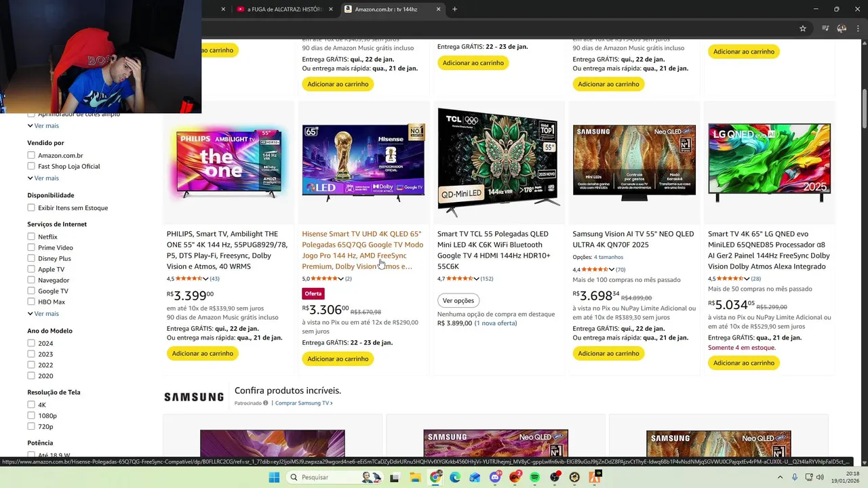Expand Ver mais under Vendido por
Viewport: 868px width, 488px height.
tap(43, 178)
